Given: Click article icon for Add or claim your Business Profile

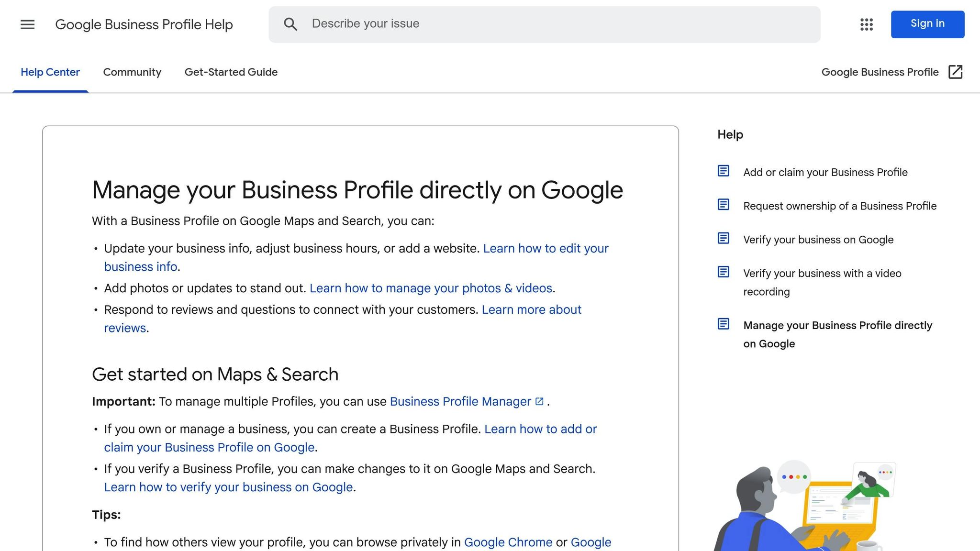Looking at the screenshot, I should point(724,171).
